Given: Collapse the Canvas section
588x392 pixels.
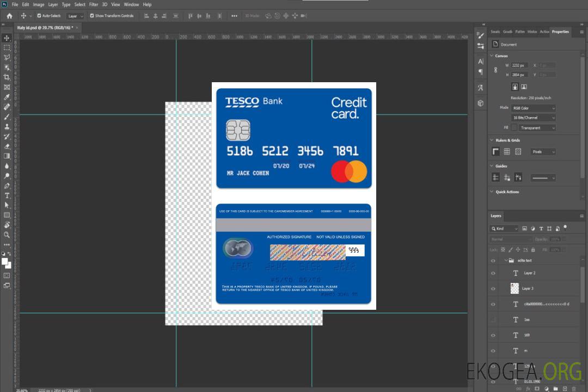Looking at the screenshot, I should 492,56.
